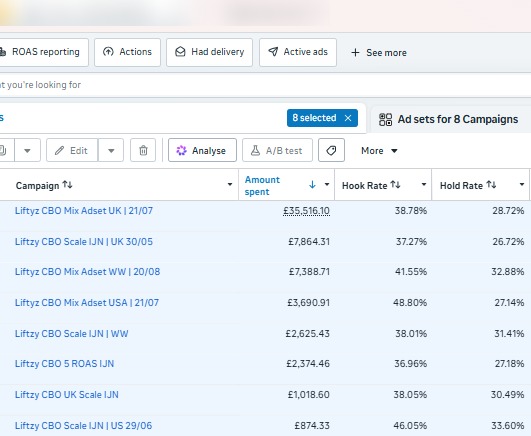Click See more filters
The width and height of the screenshot is (531, 436).
click(x=379, y=53)
